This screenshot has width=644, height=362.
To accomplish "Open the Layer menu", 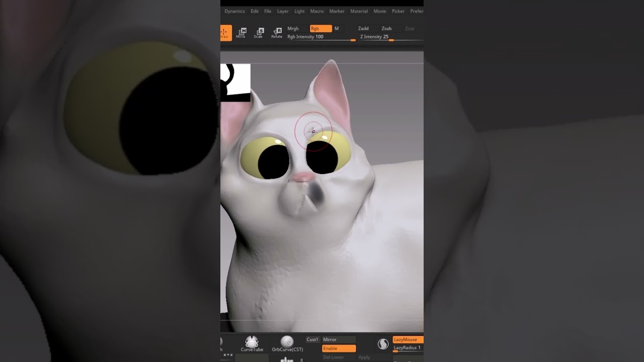I will pyautogui.click(x=283, y=11).
